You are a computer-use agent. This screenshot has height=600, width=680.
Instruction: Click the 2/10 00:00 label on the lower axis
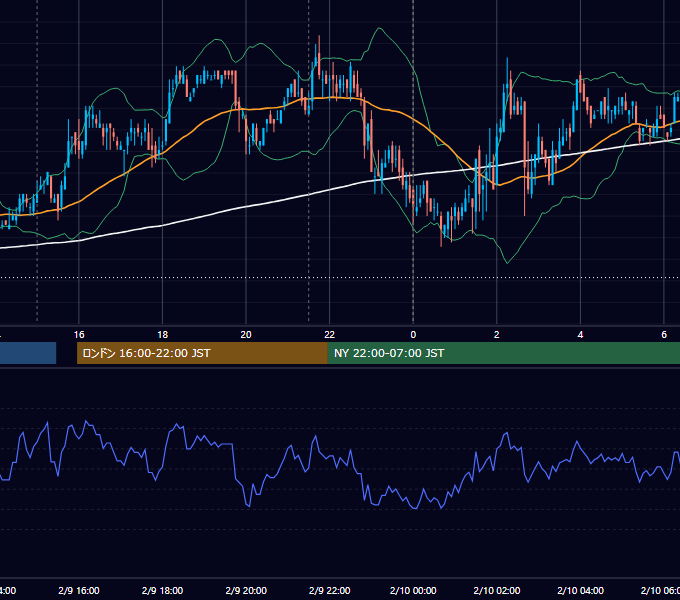[x=413, y=590]
